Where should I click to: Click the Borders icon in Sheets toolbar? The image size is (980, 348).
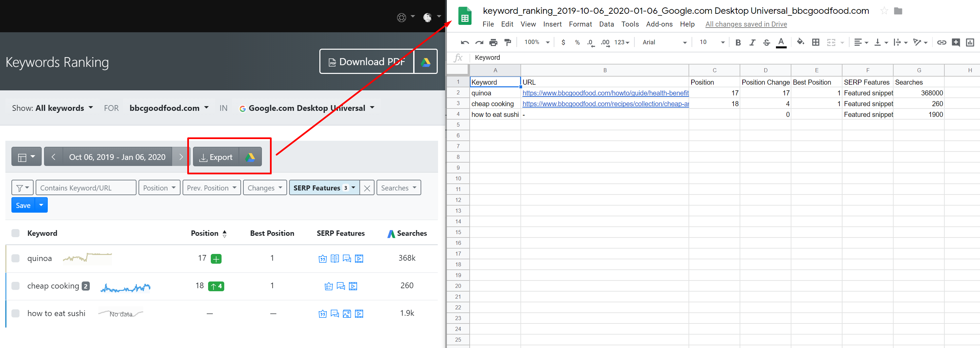(815, 42)
